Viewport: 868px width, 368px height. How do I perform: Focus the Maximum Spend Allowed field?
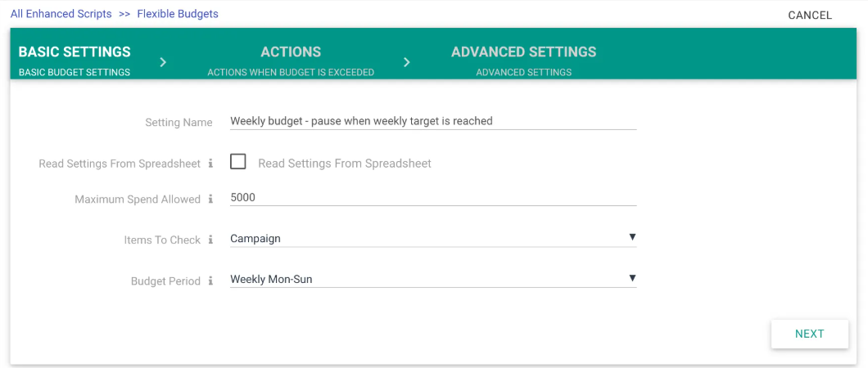click(x=432, y=198)
